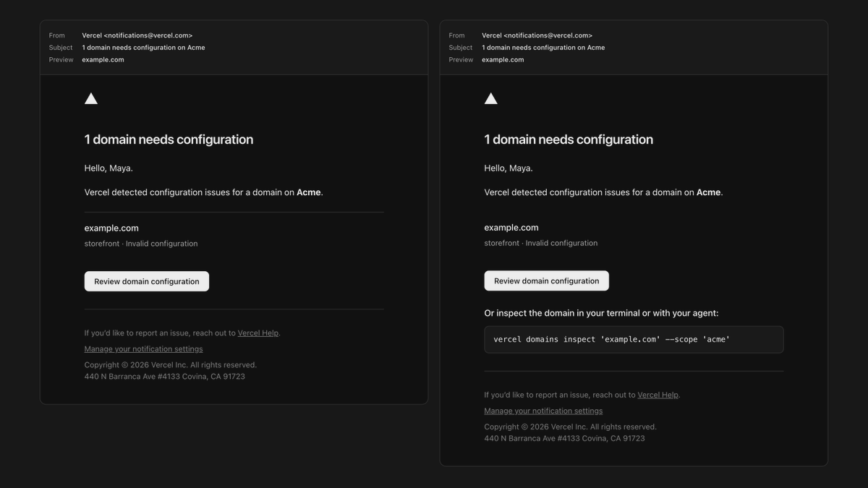This screenshot has height=488, width=868.
Task: Click the copyright line in right email footer
Action: click(x=571, y=427)
